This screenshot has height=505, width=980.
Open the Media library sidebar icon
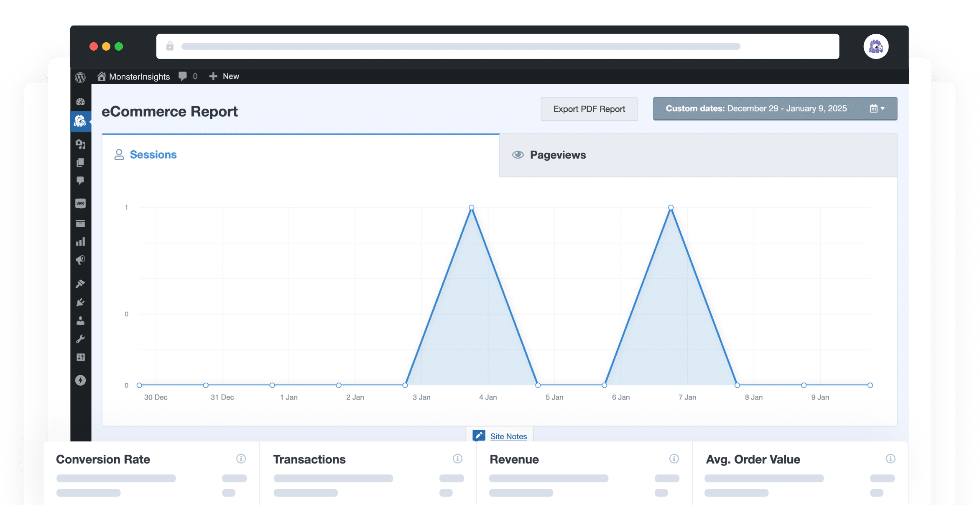[80, 144]
